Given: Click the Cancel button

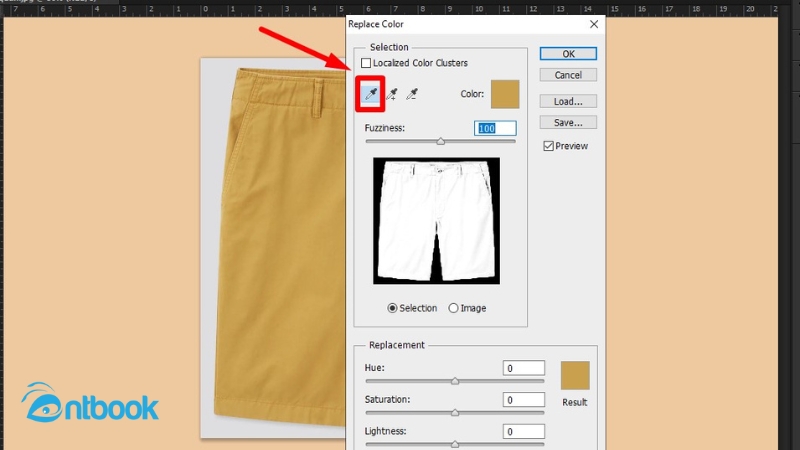Looking at the screenshot, I should pos(568,75).
